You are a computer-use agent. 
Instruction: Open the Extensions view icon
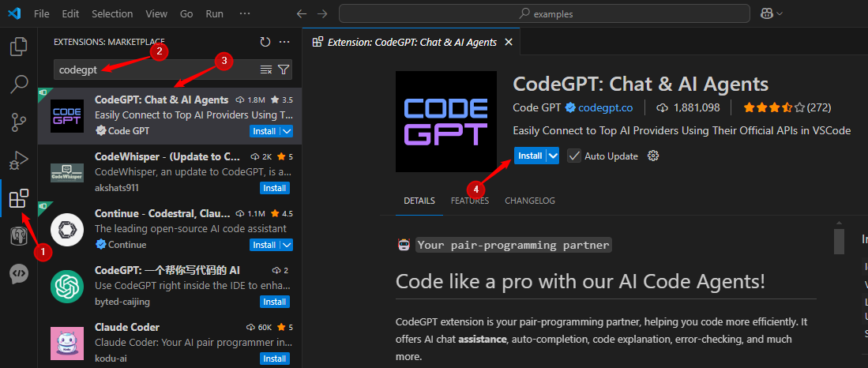pos(19,197)
